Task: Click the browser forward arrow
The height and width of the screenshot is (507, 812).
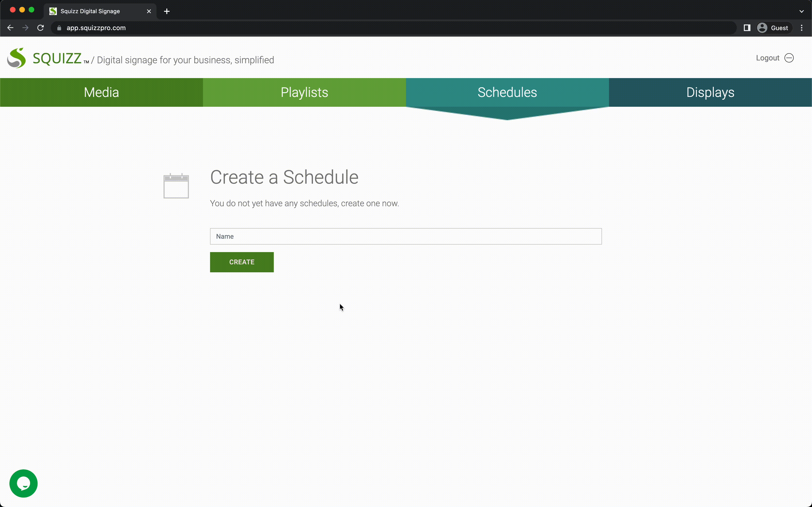Action: 25,28
